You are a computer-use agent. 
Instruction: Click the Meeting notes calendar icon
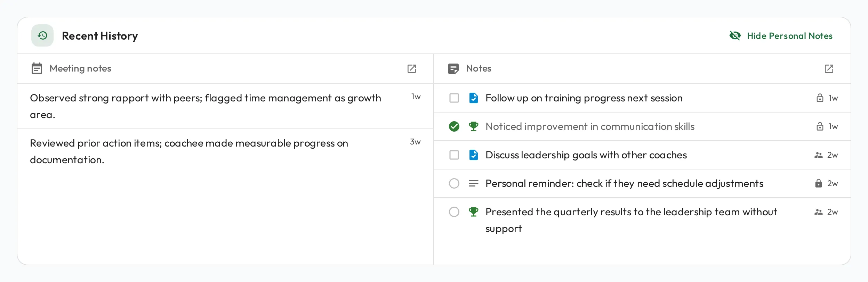click(x=37, y=68)
